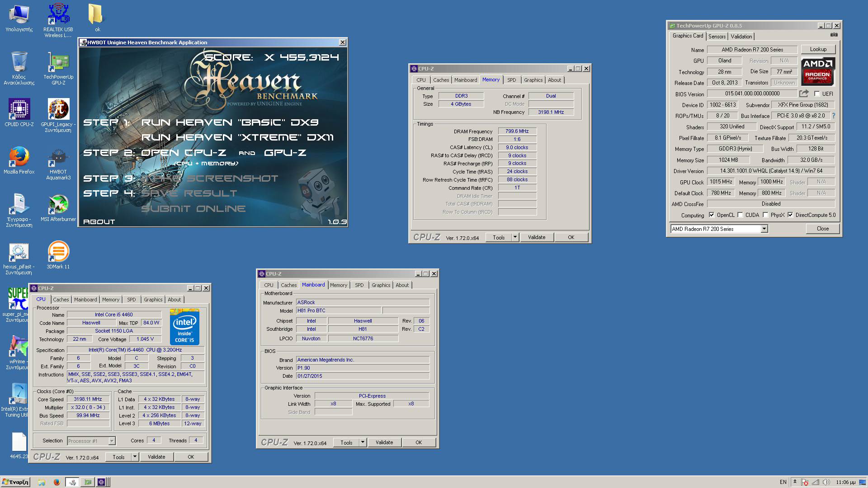Open the super_pi_mod desktop shortcut
Viewport: 868px width, 488px height.
pyautogui.click(x=16, y=305)
